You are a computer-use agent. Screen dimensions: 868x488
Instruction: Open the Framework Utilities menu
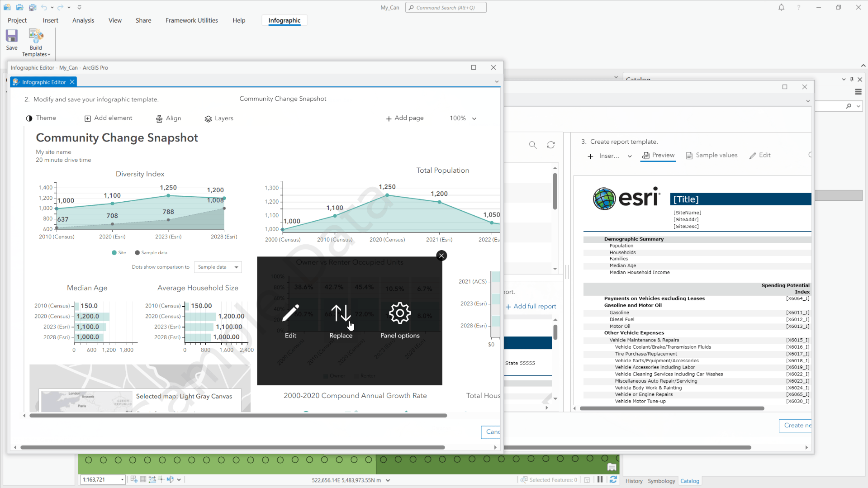[191, 20]
